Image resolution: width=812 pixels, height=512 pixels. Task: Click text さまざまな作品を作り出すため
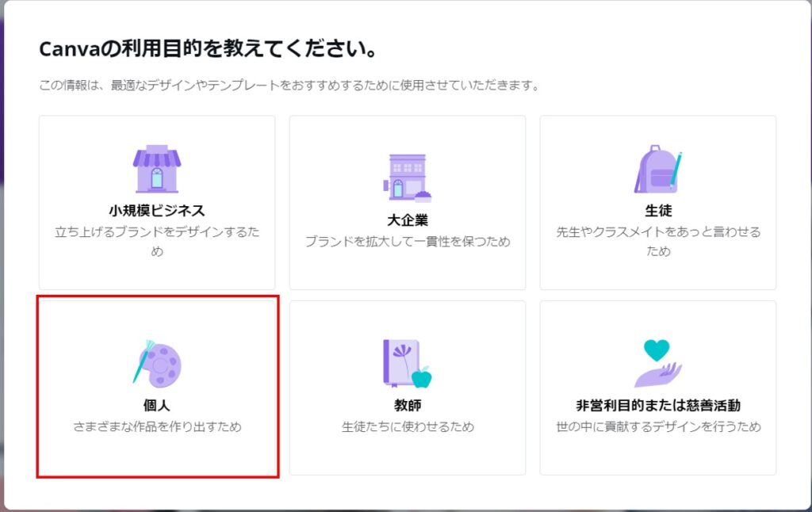coord(157,426)
